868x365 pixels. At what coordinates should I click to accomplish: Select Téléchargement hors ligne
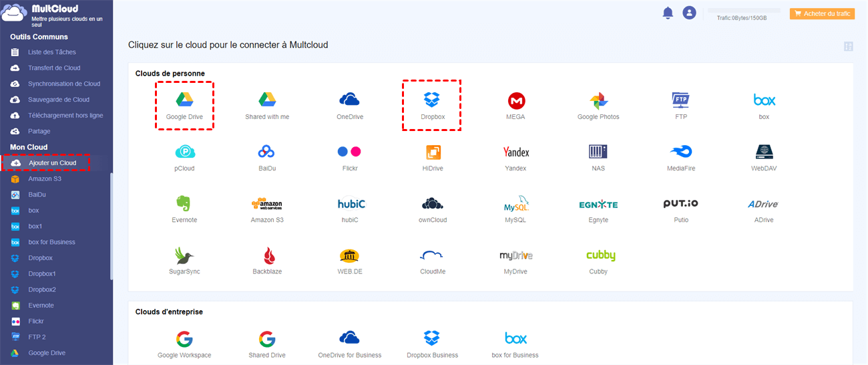click(65, 116)
